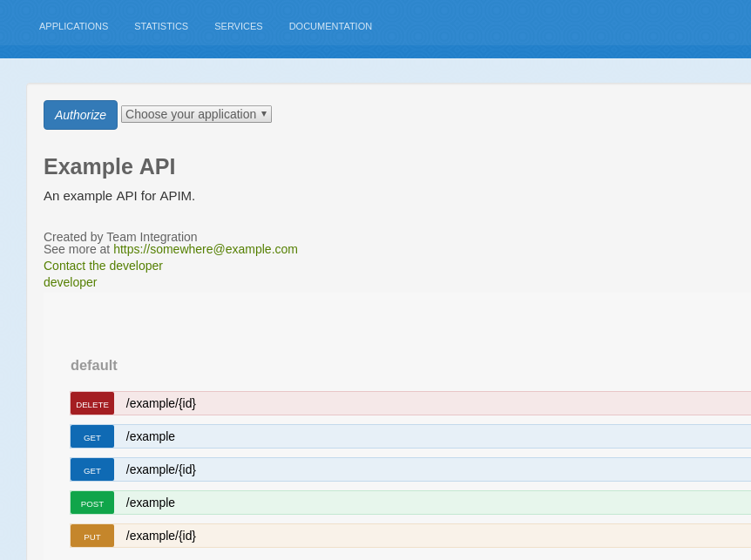Expand the PUT /example/{id} endpoint path
Screen dimensions: 751x560
pyautogui.click(x=161, y=536)
